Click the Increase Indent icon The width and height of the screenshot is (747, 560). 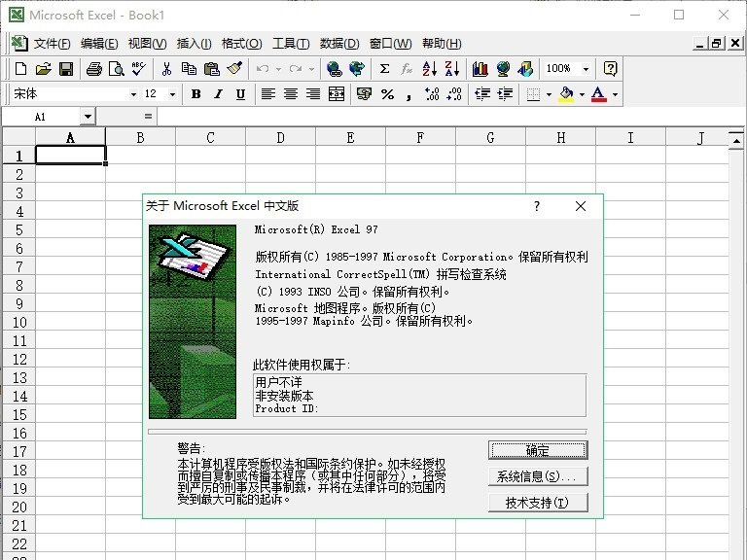[x=505, y=94]
